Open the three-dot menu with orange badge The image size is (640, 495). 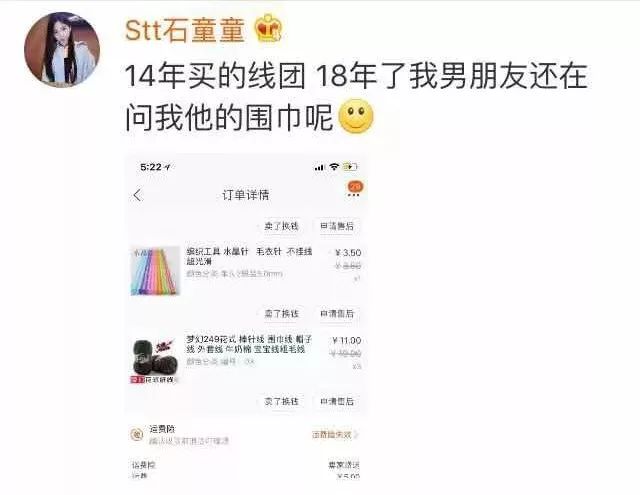click(x=354, y=190)
